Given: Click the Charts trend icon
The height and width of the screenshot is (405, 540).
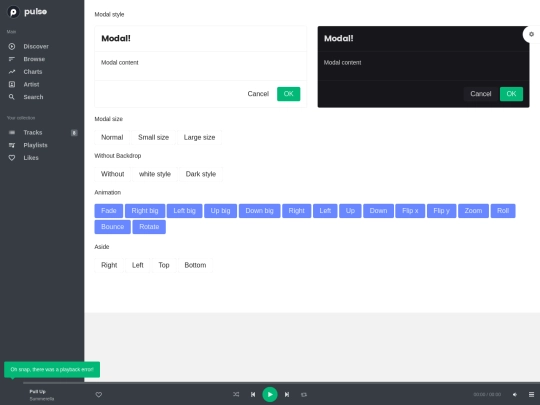Looking at the screenshot, I should point(12,72).
